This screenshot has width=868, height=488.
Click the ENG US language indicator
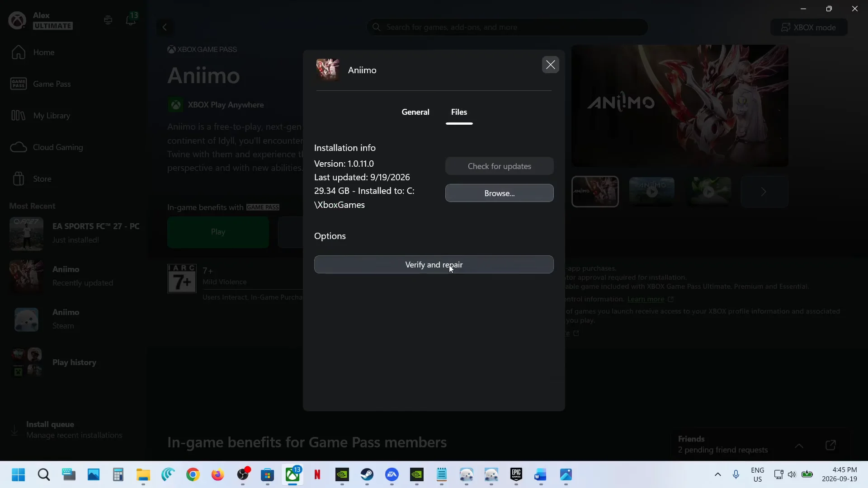click(x=758, y=475)
